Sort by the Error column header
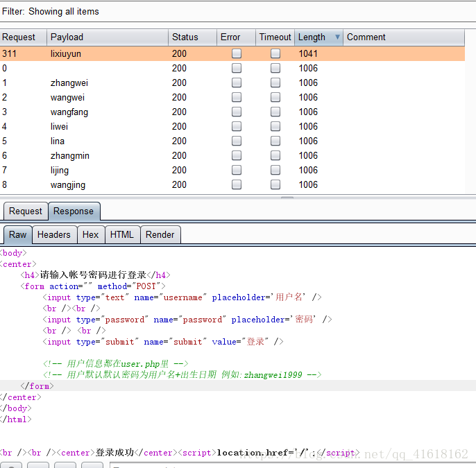The image size is (476, 468). [236, 37]
